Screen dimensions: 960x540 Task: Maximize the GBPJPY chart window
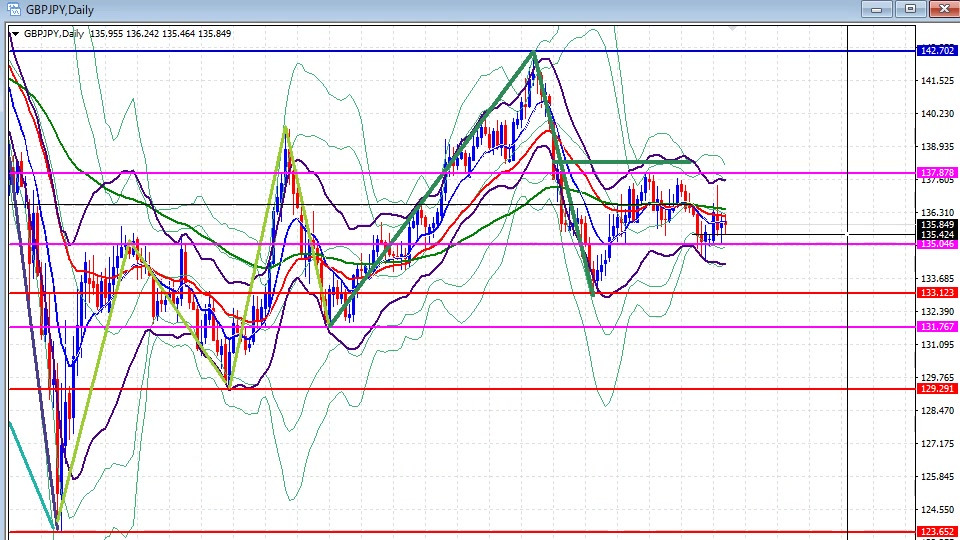click(910, 9)
